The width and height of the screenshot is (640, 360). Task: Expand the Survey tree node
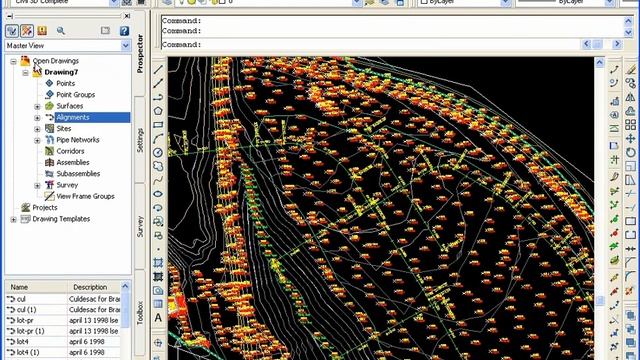[x=37, y=186]
